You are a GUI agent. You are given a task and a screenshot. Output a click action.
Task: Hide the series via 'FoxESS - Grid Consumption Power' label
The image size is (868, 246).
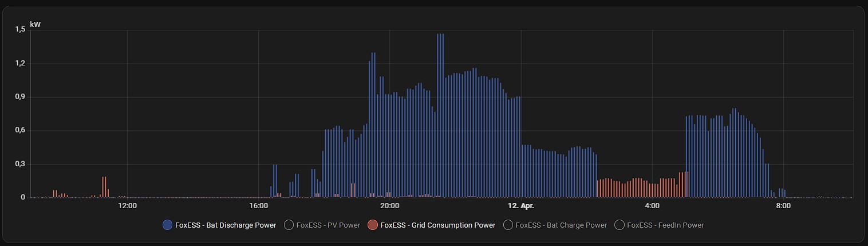tap(437, 225)
